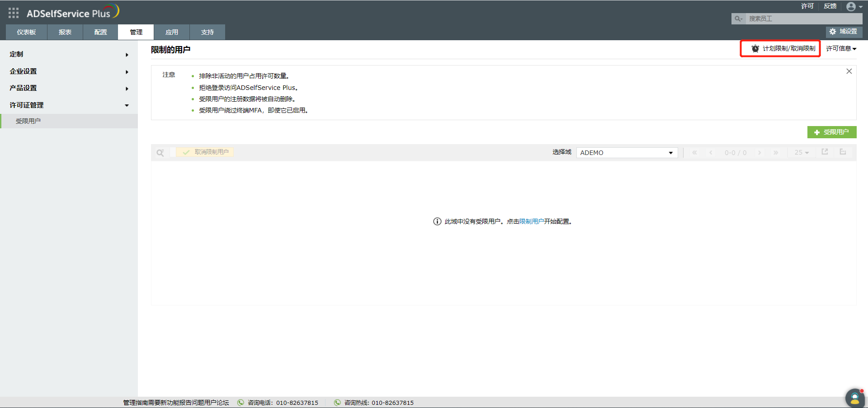Viewport: 868px width, 408px height.
Task: Click the 注意 notice label
Action: 169,75
